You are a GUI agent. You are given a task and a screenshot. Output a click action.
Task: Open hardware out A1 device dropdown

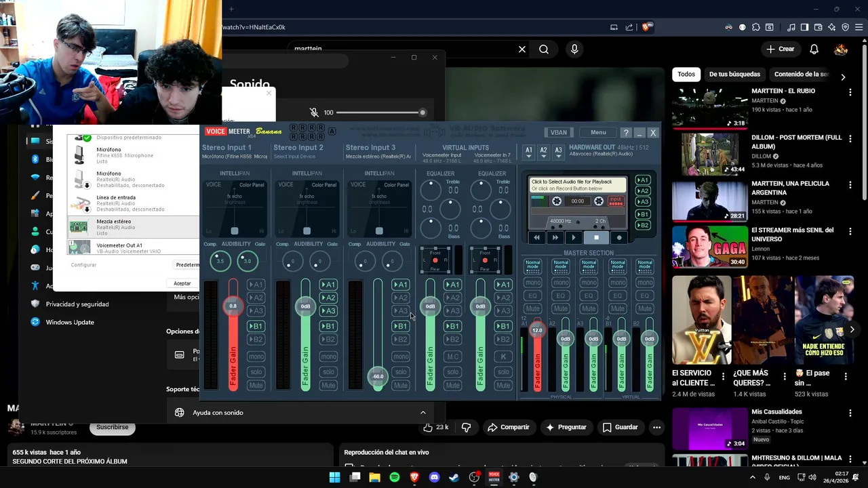529,152
